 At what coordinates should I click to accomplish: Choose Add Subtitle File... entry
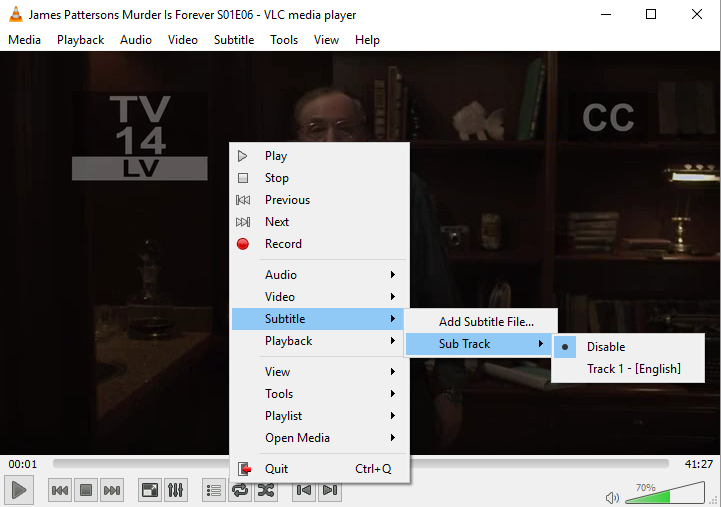486,322
